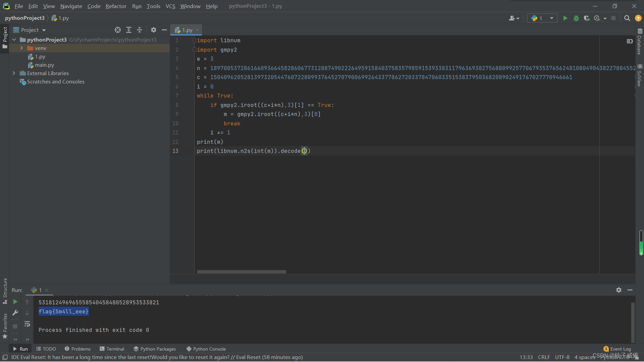Run with Coverage shield icon

tap(586, 18)
